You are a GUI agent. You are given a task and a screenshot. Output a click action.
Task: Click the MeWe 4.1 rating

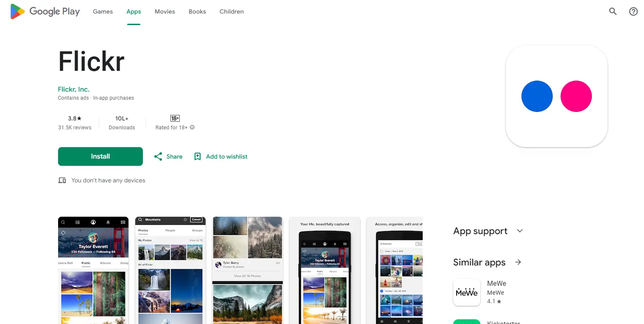(x=494, y=302)
